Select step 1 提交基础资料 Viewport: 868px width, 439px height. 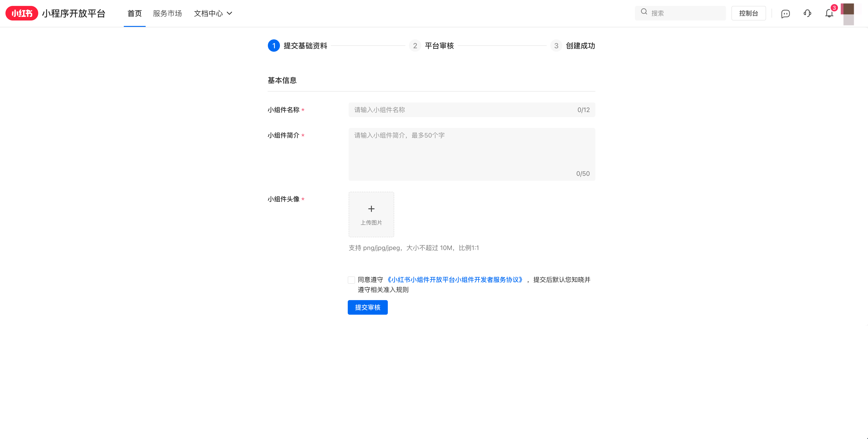tap(297, 46)
